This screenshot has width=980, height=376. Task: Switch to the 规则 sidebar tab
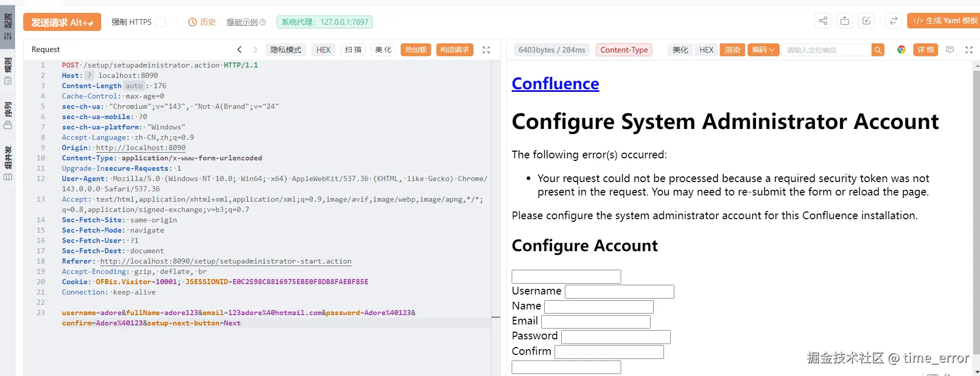coord(8,71)
